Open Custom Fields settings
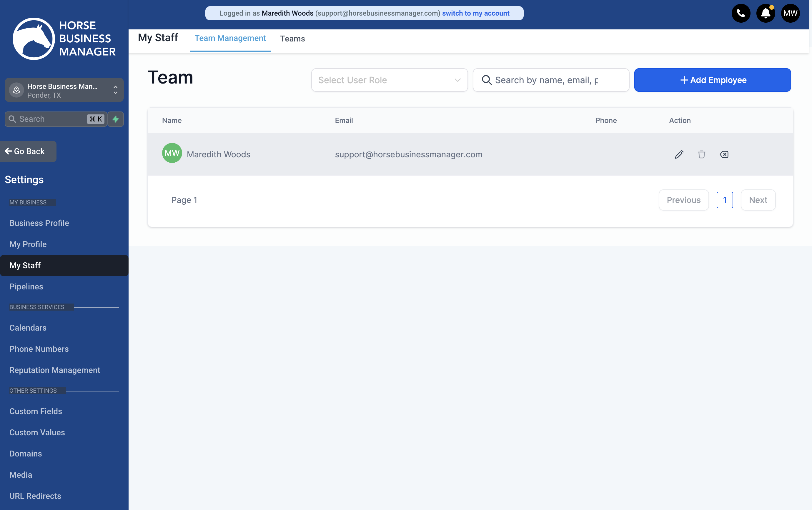Screen dimensions: 812x510 click(36, 411)
